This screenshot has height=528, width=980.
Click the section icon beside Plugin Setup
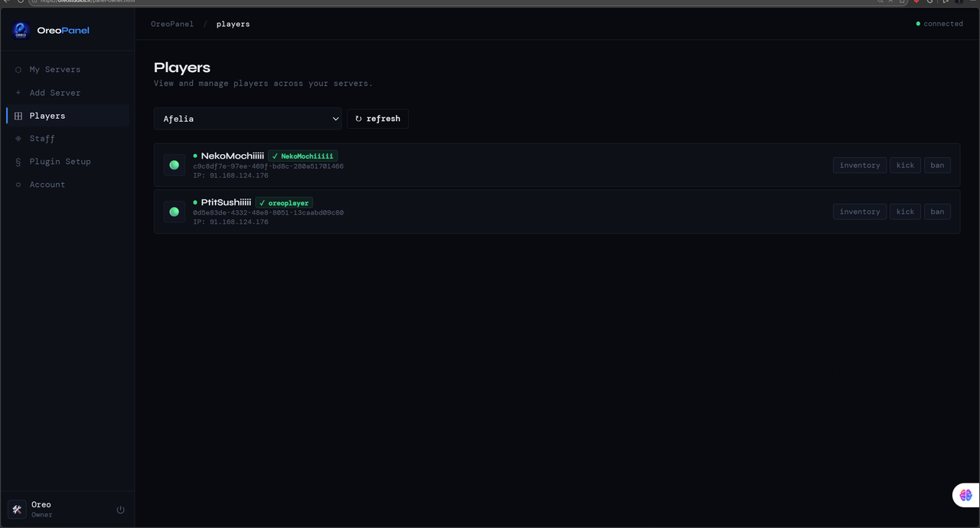tap(18, 162)
